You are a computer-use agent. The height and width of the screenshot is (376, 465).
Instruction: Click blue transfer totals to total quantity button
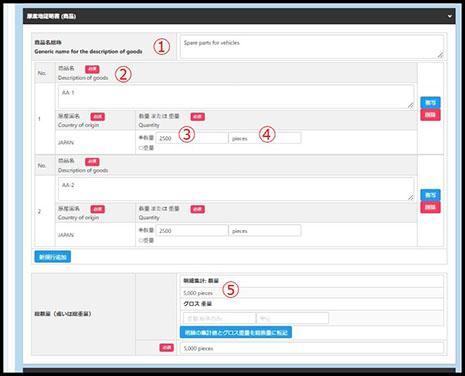tap(236, 332)
